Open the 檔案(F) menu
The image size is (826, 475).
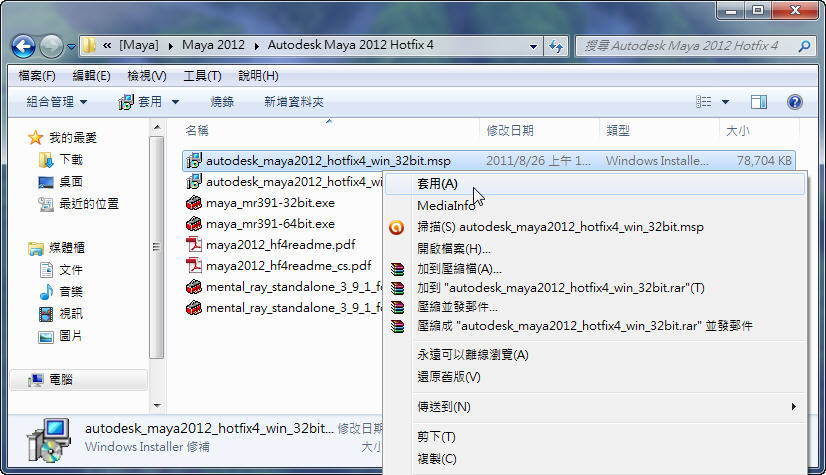click(x=37, y=76)
